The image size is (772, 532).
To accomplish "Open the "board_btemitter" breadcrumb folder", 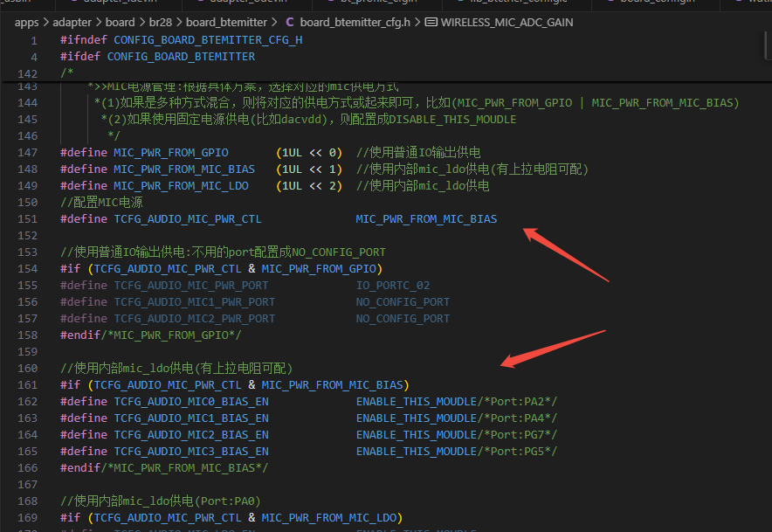I will click(226, 22).
